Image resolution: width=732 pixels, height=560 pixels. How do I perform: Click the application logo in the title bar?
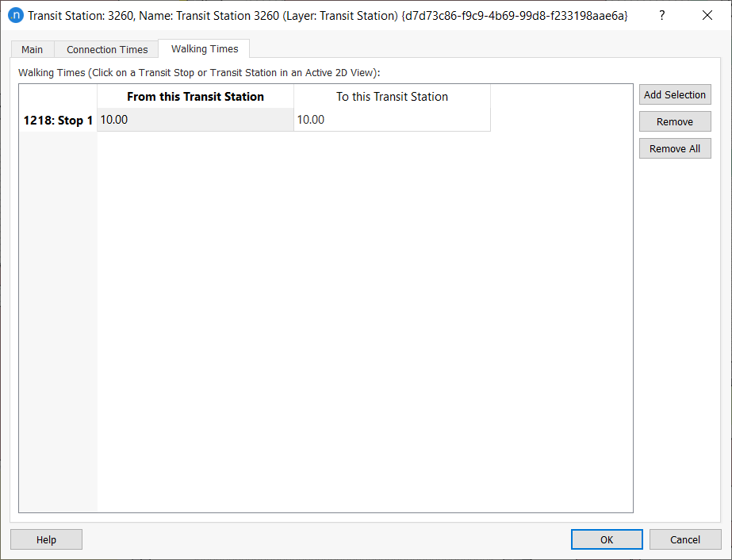coord(17,15)
